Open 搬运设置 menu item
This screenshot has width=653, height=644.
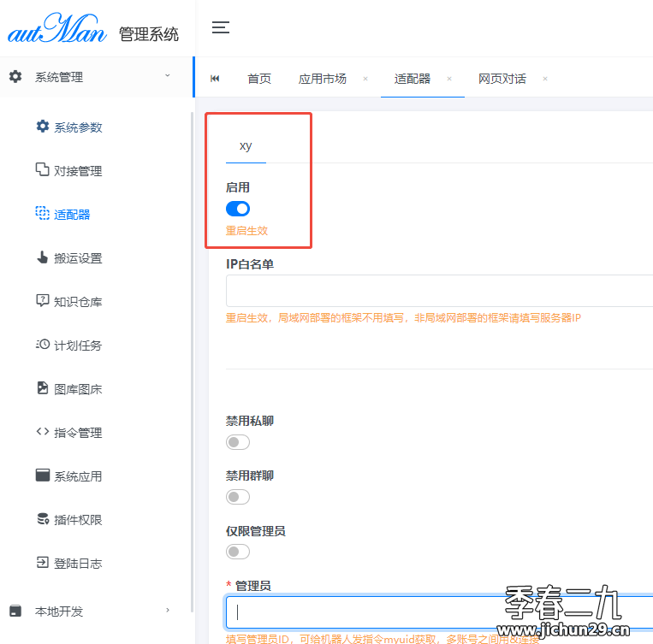point(78,258)
